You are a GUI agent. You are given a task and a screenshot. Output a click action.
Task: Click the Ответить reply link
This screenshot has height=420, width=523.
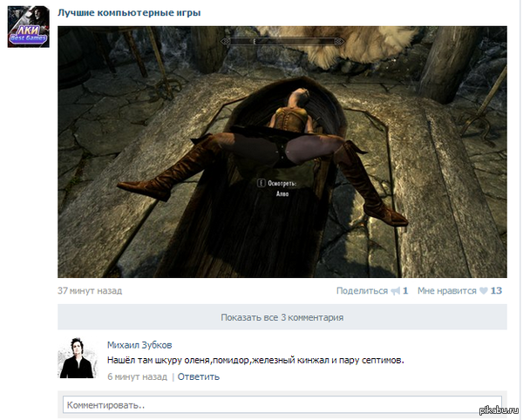[x=199, y=376]
